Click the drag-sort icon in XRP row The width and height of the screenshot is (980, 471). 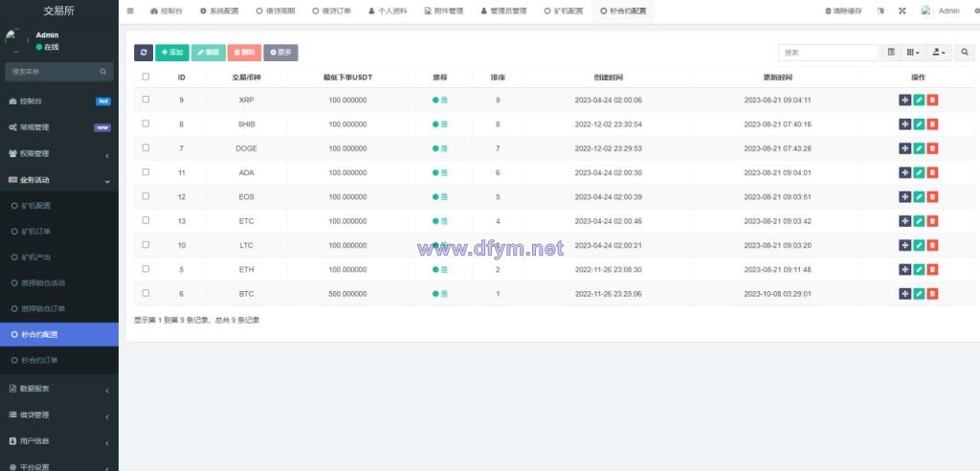coord(904,101)
